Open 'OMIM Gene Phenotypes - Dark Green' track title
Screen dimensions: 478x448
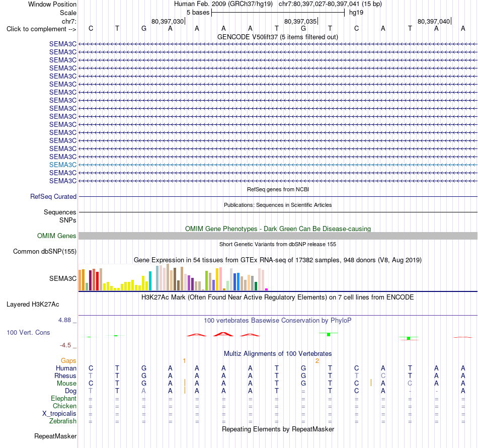pos(278,229)
